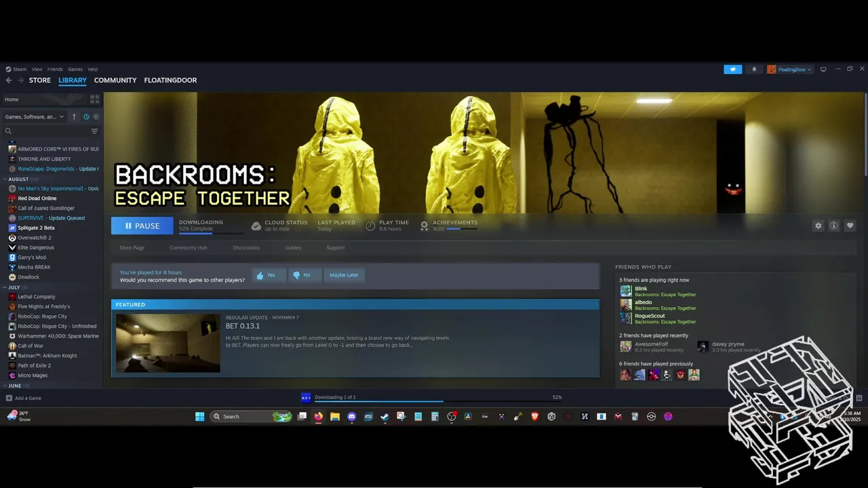The width and height of the screenshot is (868, 488).
Task: Expand the FloatingDoor account dropdown
Action: 789,69
